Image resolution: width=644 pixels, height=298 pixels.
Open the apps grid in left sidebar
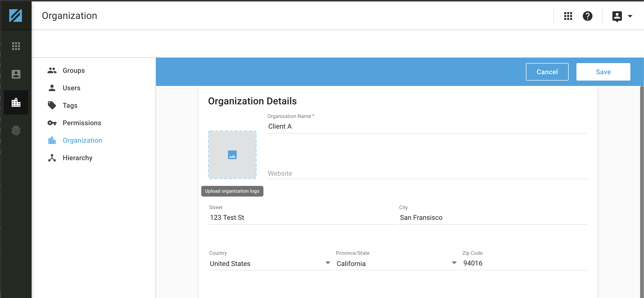tap(16, 46)
